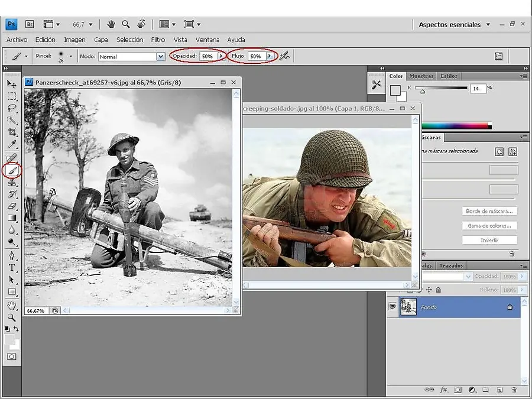Swap foreground and background colors

pos(16,329)
